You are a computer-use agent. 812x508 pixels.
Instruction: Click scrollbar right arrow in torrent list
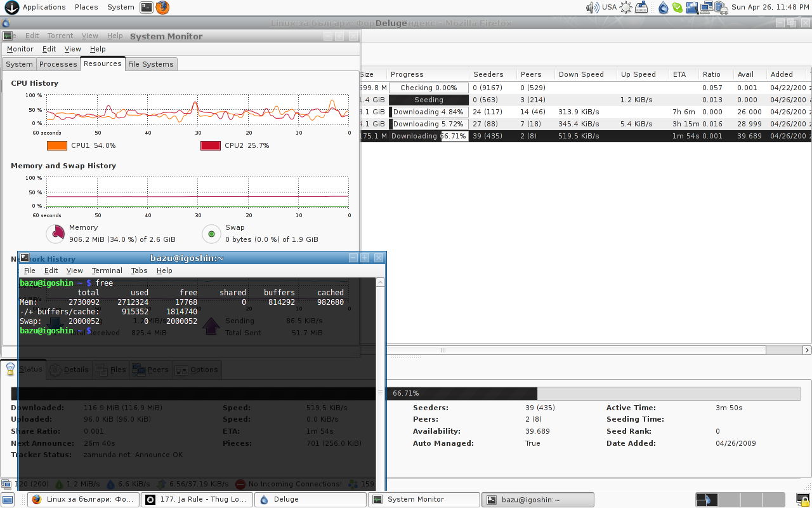pos(807,350)
